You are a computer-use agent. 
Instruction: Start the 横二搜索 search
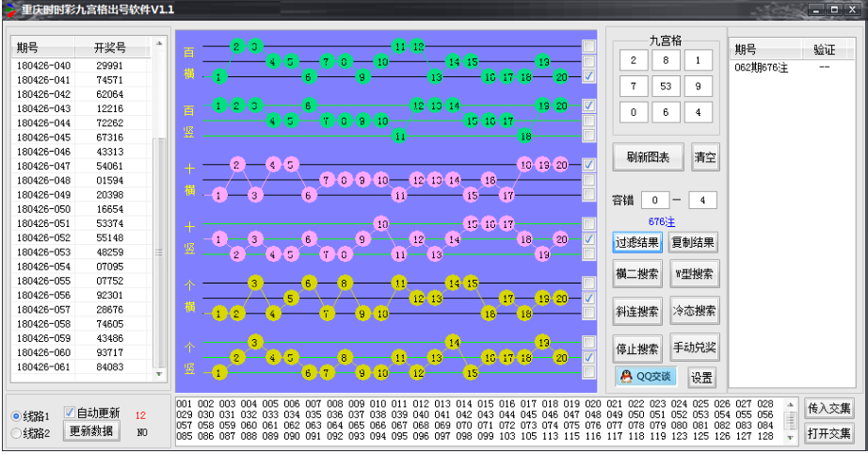[x=637, y=273]
